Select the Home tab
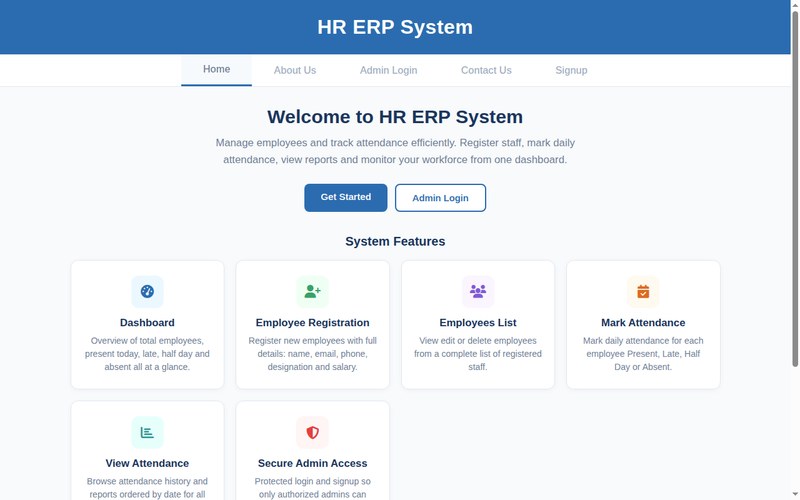This screenshot has height=500, width=800. point(216,69)
